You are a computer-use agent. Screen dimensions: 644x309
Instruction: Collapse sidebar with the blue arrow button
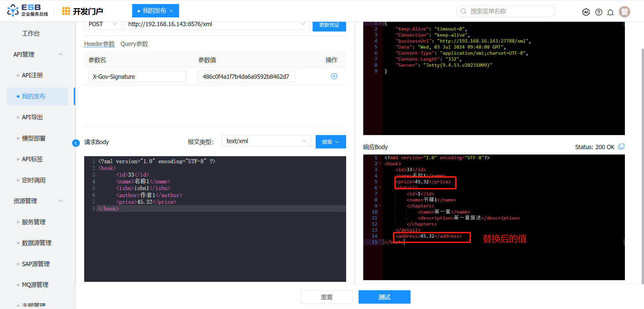pyautogui.click(x=76, y=143)
